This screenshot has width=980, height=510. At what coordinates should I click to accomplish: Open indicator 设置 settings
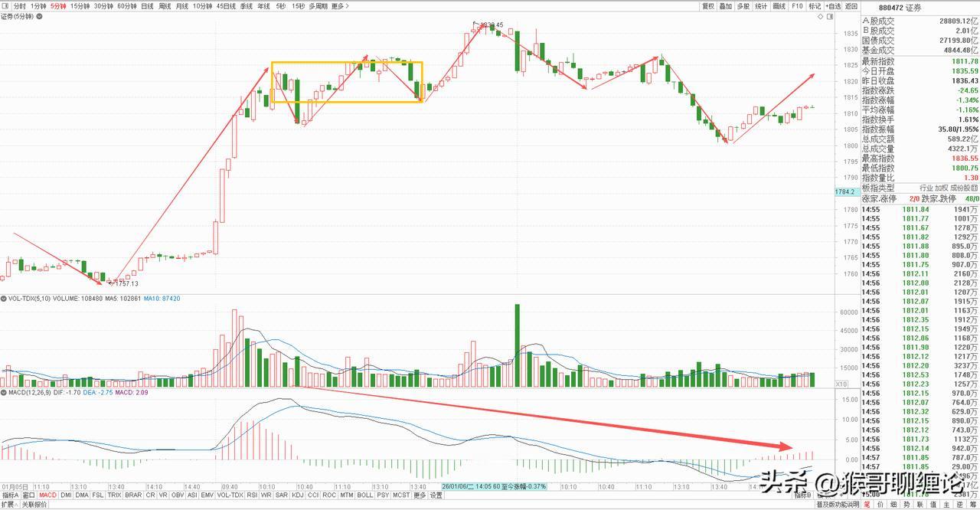[x=436, y=495]
